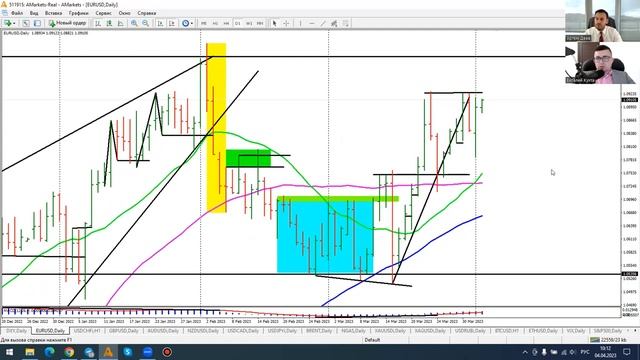Viewport: 640px width, 360px height.
Task: Toggle chart shift icon
Action: click(172, 23)
